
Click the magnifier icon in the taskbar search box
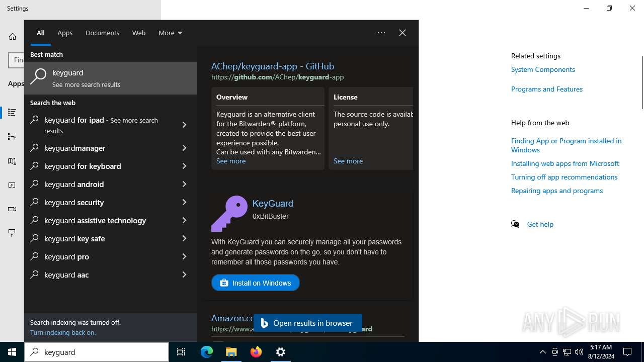point(35,352)
